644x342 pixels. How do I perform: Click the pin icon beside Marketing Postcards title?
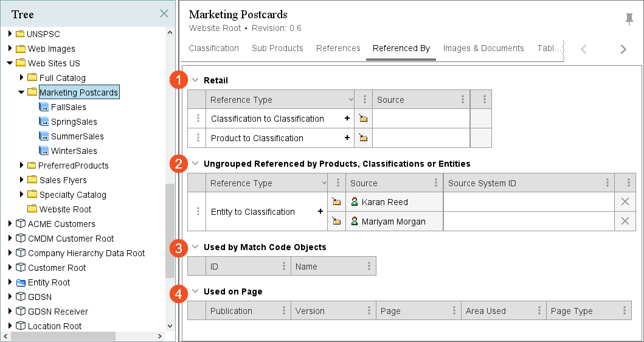629,19
